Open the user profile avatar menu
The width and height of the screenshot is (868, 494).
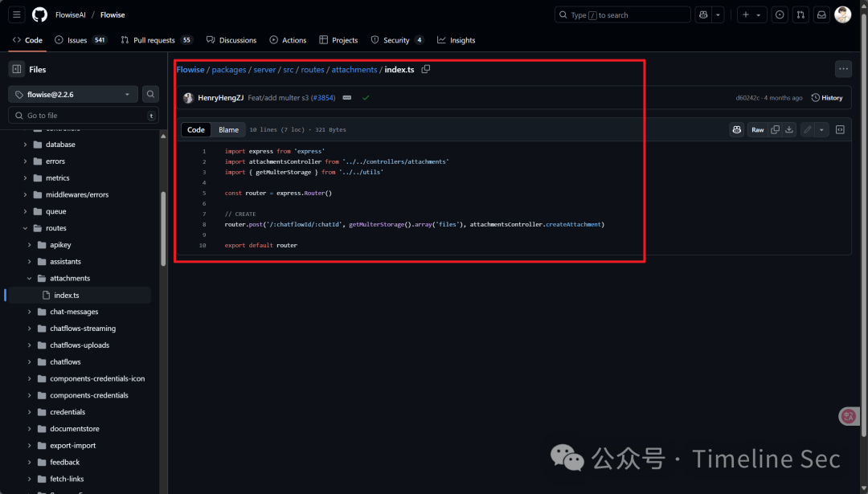point(842,15)
